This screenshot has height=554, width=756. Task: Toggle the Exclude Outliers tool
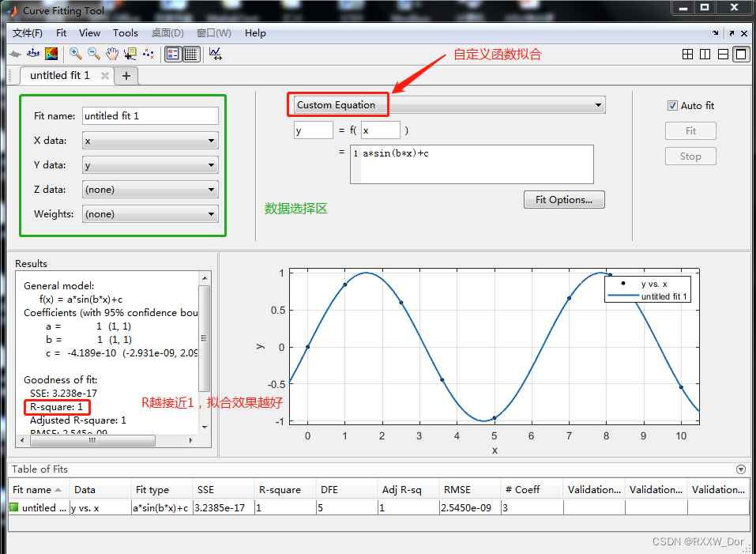tap(147, 54)
